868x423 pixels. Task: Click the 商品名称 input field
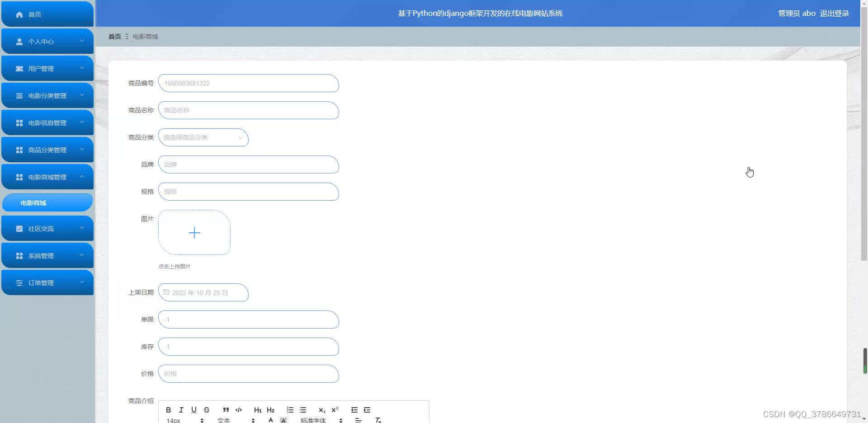[249, 110]
